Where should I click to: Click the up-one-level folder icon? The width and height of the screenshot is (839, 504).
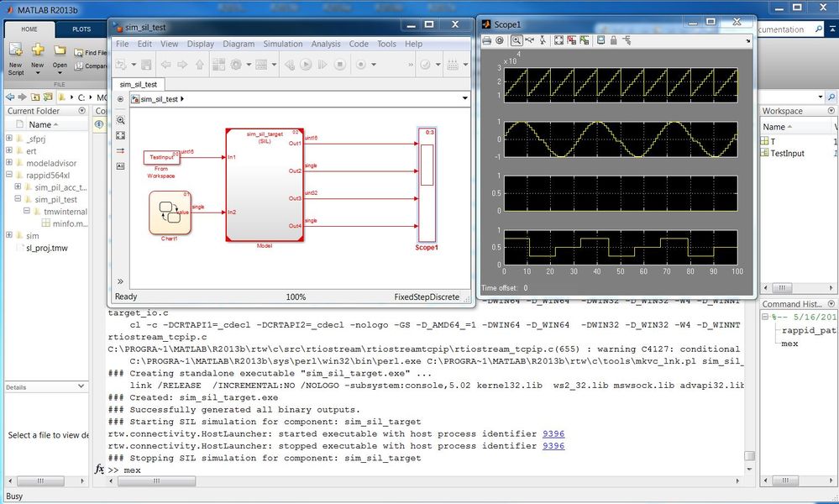(x=34, y=97)
